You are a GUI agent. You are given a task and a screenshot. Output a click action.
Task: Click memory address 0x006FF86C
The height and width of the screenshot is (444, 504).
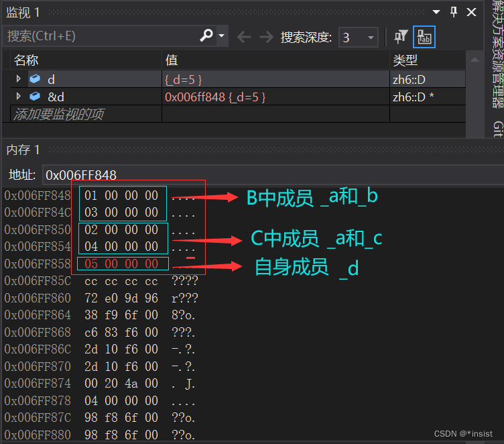(x=38, y=349)
